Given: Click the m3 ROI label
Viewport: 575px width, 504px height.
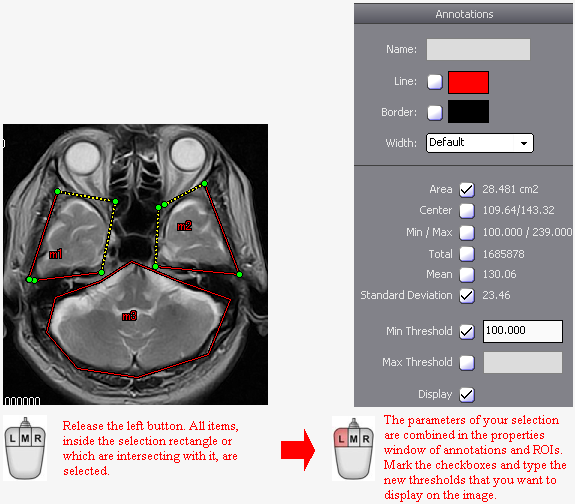Looking at the screenshot, I should (x=129, y=316).
